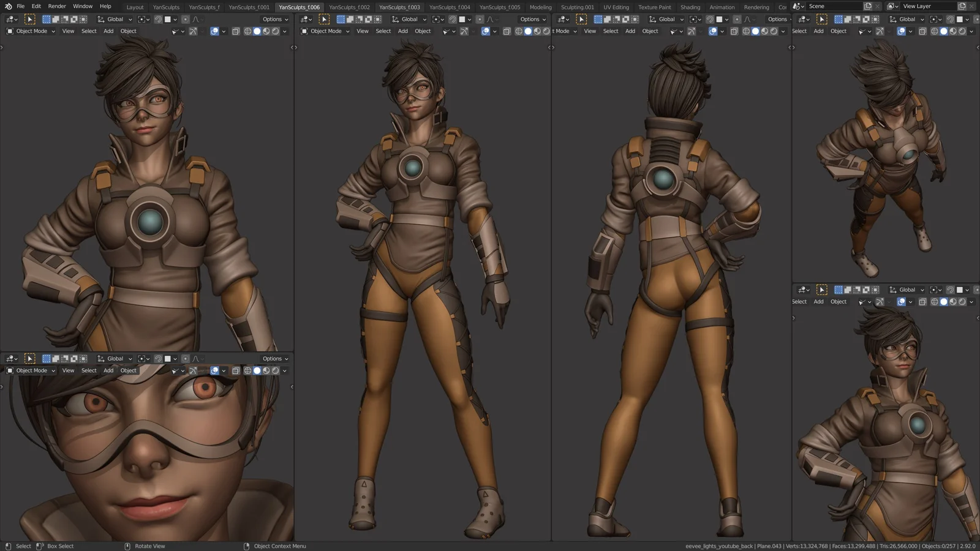Select the active Select Box tool icon
Viewport: 980px width, 551px height.
[29, 19]
